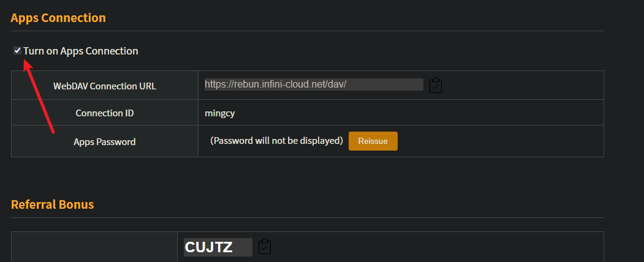Viewport: 644px width, 262px height.
Task: Click the Referral Bonus section heading
Action: point(53,204)
